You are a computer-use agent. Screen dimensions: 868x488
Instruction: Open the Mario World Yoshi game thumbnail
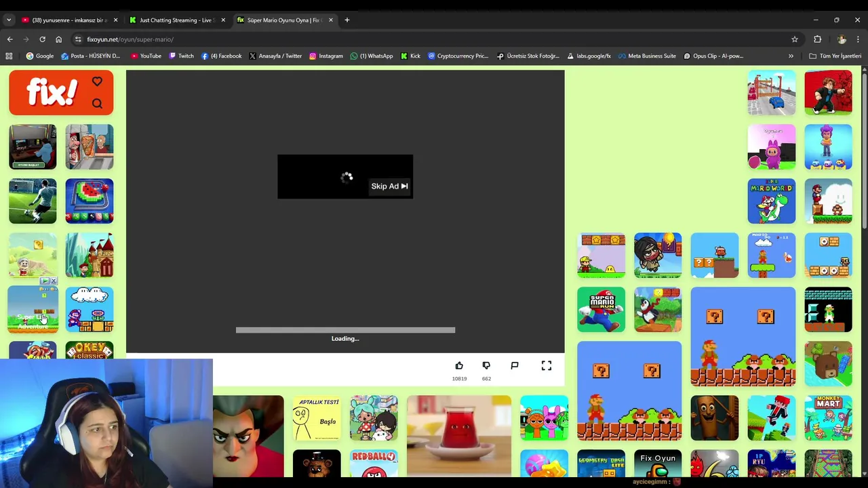coord(772,201)
